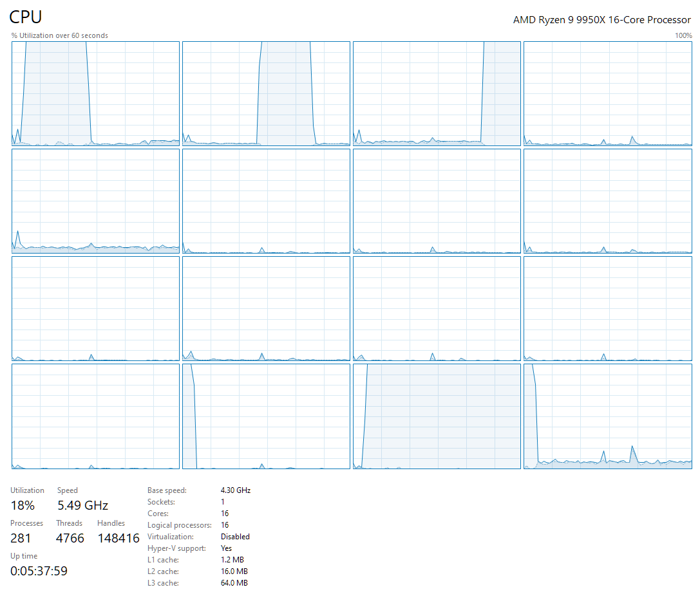The image size is (700, 594).
Task: Select the third core graph in top row
Action: 437,94
